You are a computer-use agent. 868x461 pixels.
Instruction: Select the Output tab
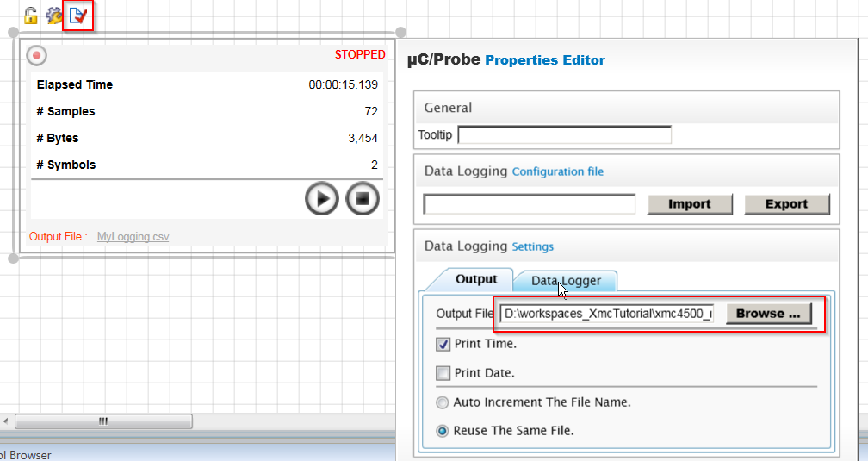[476, 279]
